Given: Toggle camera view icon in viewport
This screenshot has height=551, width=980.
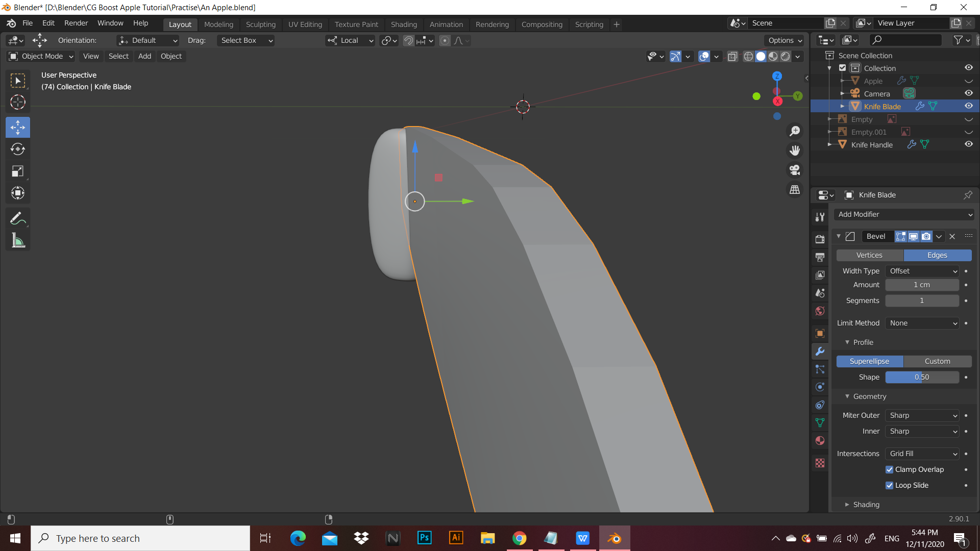Looking at the screenshot, I should (795, 170).
